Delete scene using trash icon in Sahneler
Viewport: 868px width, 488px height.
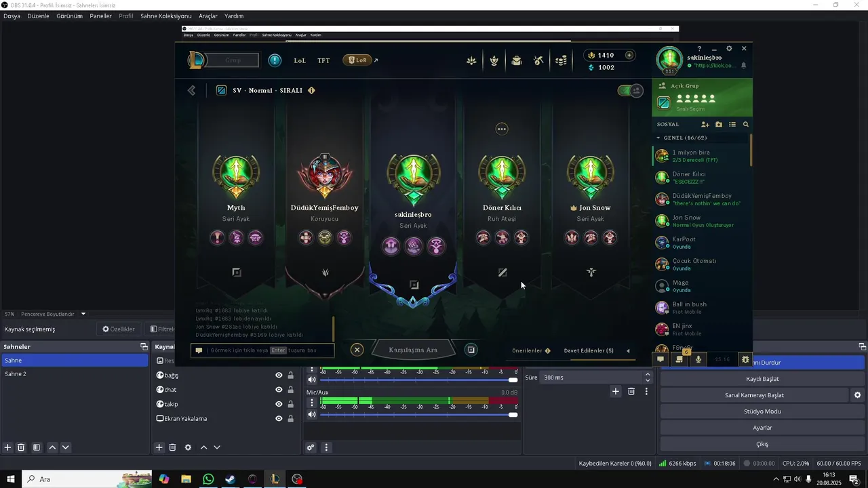pyautogui.click(x=21, y=447)
